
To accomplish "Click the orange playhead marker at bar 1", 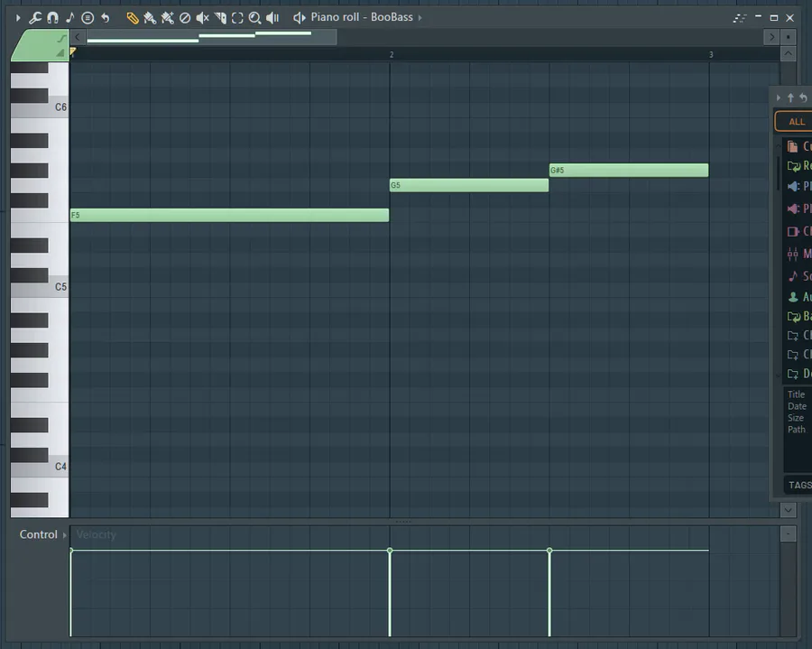I will point(73,51).
